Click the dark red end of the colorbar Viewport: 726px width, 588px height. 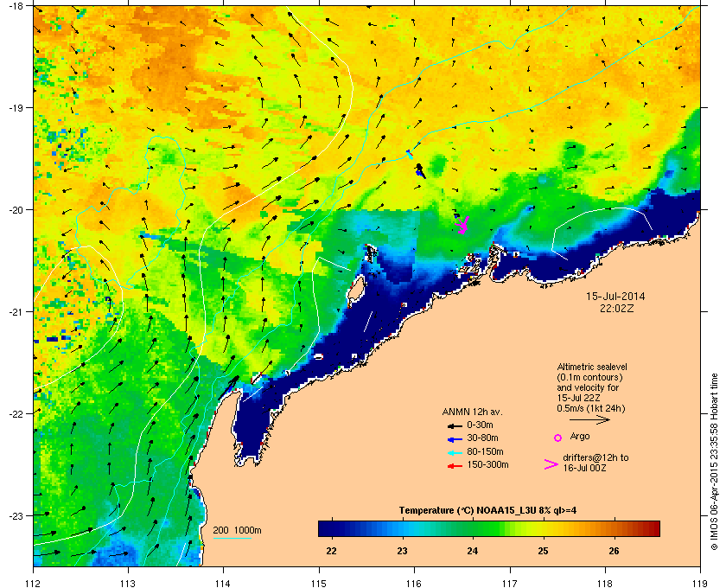coord(653,528)
